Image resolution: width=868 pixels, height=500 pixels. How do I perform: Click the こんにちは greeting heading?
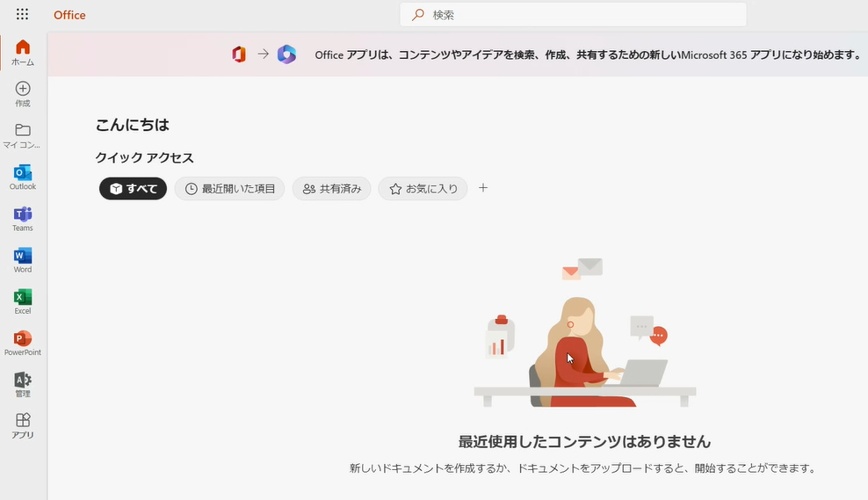point(133,125)
